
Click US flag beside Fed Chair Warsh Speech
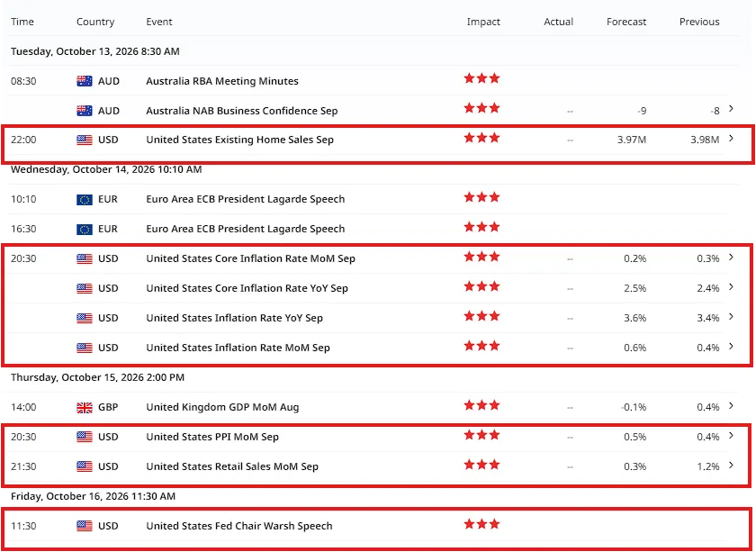85,526
